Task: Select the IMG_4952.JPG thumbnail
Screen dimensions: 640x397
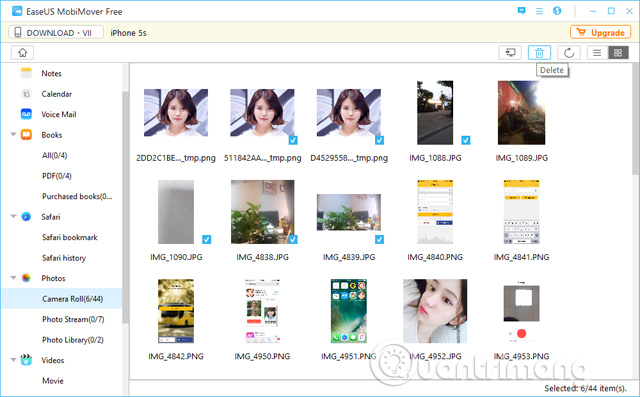Action: 435,311
